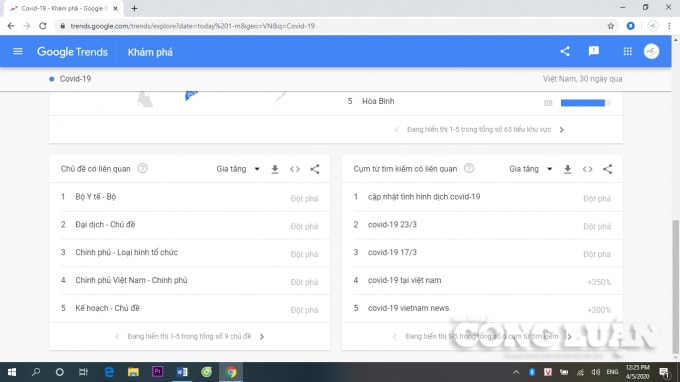Click the Khám phá header title
This screenshot has height=382, width=680.
click(150, 52)
